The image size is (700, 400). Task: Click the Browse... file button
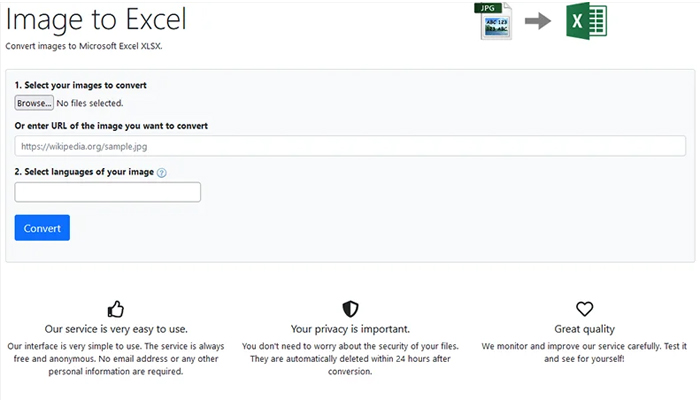[34, 103]
